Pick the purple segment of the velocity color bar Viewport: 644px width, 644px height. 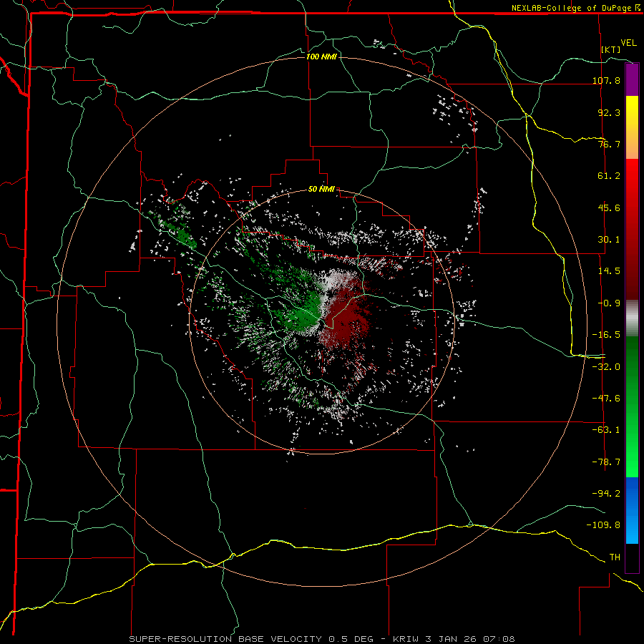click(x=632, y=80)
